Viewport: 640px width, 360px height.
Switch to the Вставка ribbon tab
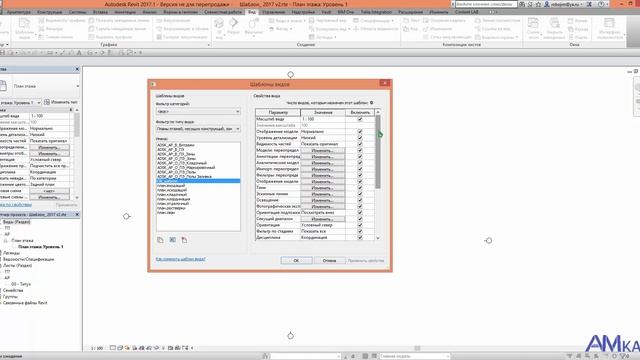point(100,12)
